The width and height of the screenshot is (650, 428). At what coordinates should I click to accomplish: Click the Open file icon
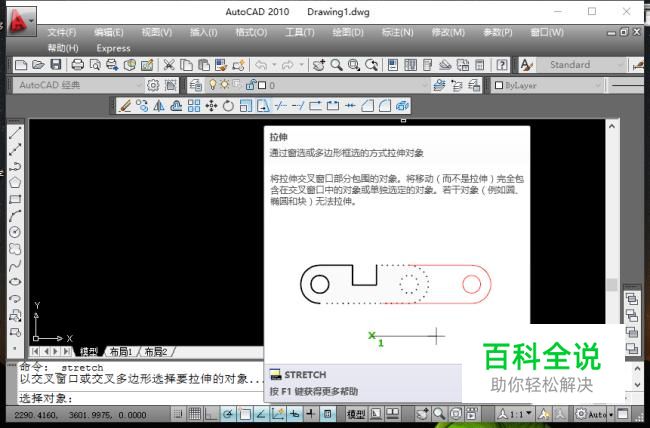point(38,65)
